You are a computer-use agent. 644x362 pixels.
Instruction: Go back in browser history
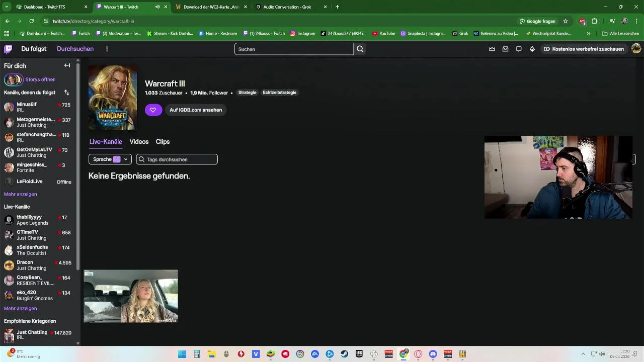pyautogui.click(x=7, y=21)
